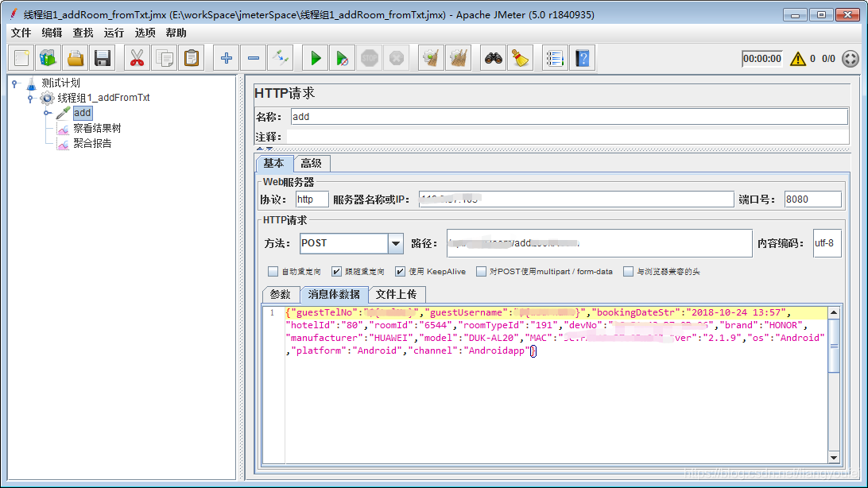Save the test plan with floppy icon

coord(103,58)
